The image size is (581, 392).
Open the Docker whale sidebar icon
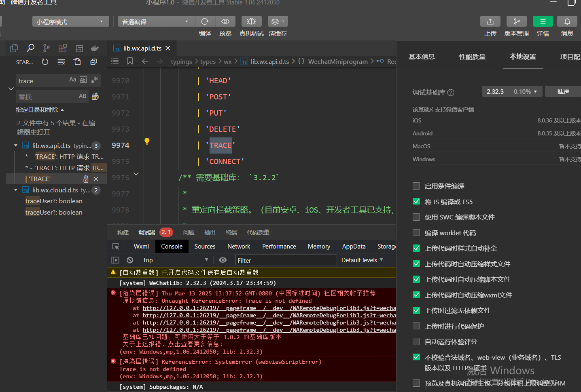click(x=95, y=48)
